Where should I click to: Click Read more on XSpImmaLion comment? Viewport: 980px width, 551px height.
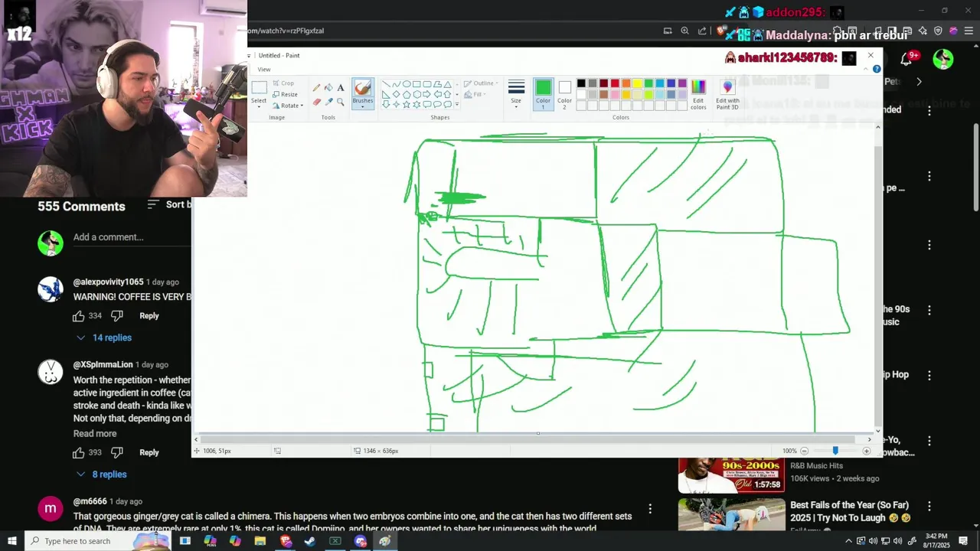tap(95, 434)
